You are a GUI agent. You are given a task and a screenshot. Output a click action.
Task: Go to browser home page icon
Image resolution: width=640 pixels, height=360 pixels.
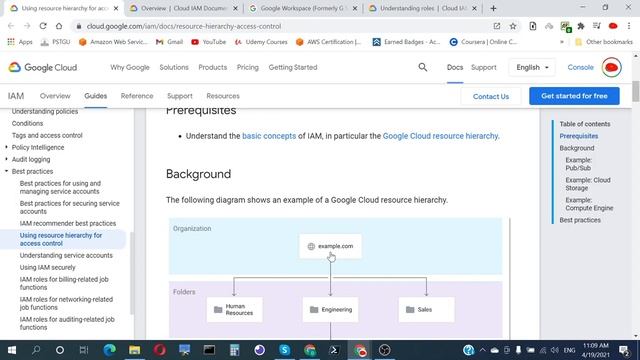click(59, 26)
